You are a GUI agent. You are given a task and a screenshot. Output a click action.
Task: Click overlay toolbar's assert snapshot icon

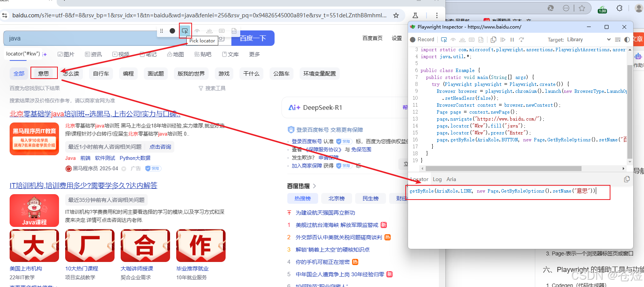pos(234,31)
